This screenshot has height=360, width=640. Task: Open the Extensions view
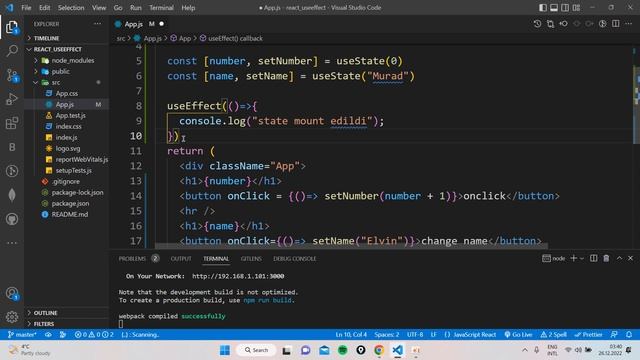click(12, 123)
